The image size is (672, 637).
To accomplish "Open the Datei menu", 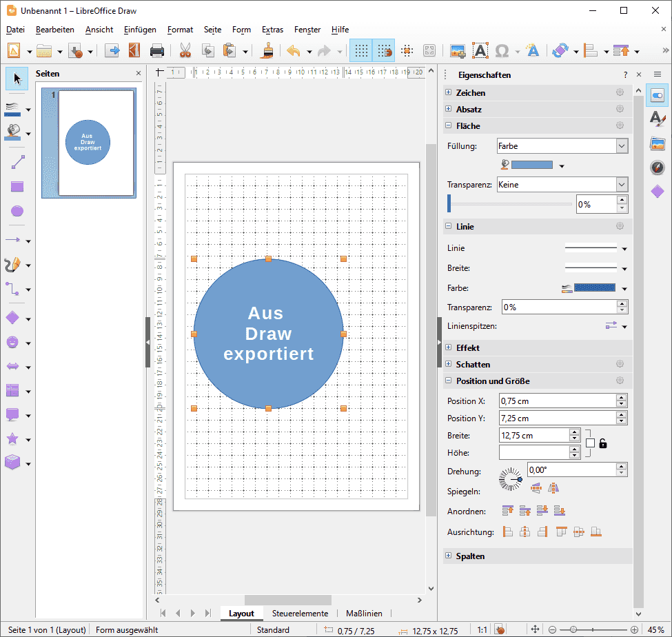I will pyautogui.click(x=15, y=30).
